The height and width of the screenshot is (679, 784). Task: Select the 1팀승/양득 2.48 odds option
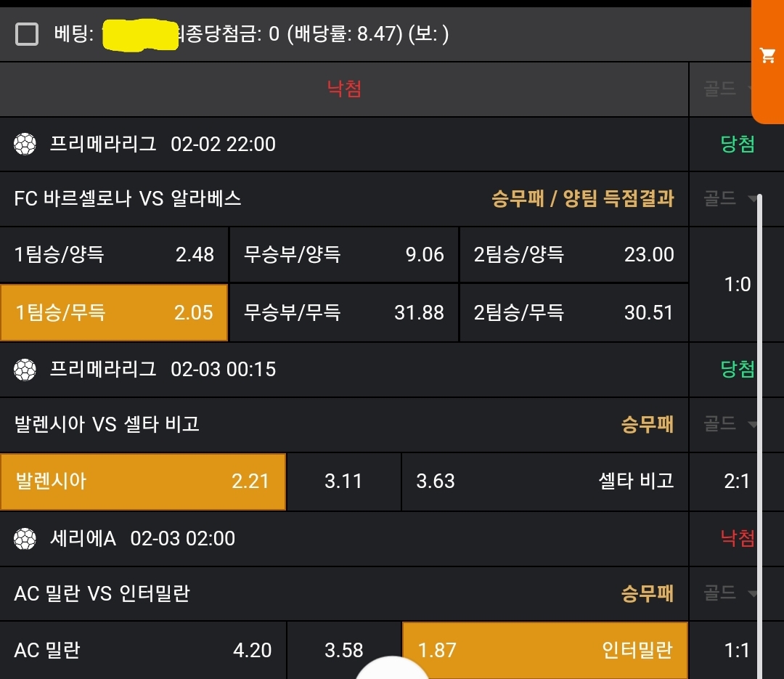pos(114,255)
